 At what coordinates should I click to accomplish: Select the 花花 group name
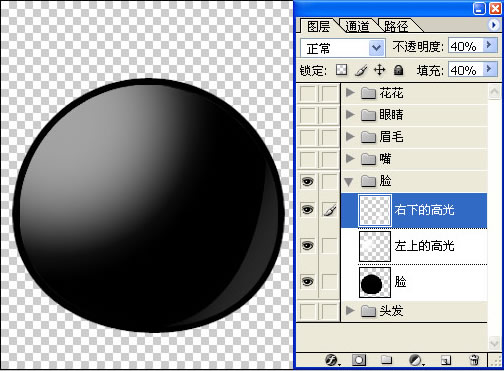coord(391,93)
